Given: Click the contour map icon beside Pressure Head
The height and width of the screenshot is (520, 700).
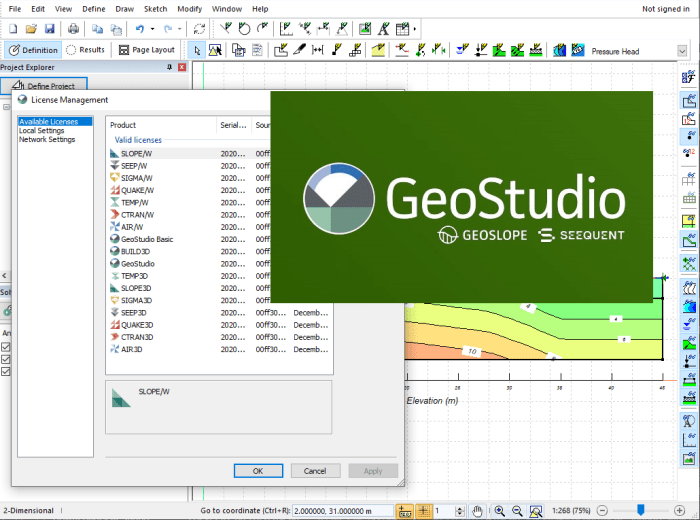Looking at the screenshot, I should coord(559,50).
